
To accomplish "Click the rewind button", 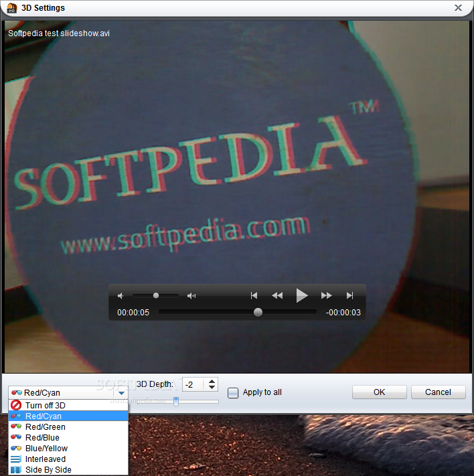I will coord(277,295).
